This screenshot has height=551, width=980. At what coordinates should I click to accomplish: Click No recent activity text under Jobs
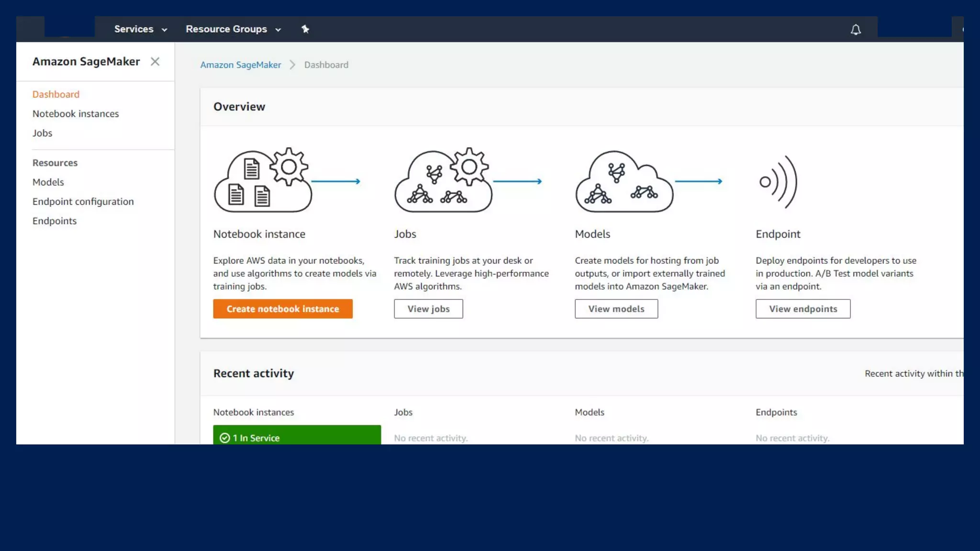(431, 438)
